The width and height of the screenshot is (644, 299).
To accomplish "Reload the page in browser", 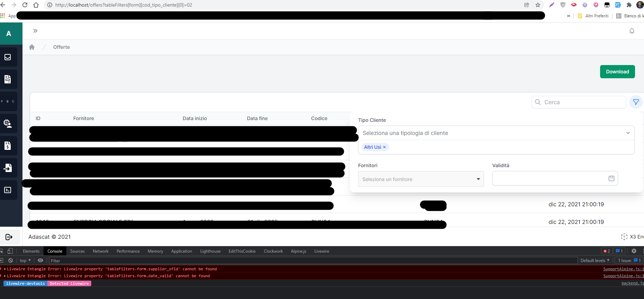I will tap(25, 5).
